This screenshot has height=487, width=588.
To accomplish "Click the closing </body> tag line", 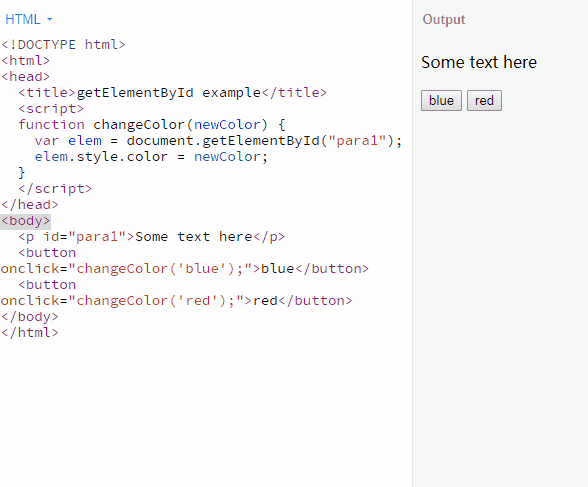I will pyautogui.click(x=30, y=317).
